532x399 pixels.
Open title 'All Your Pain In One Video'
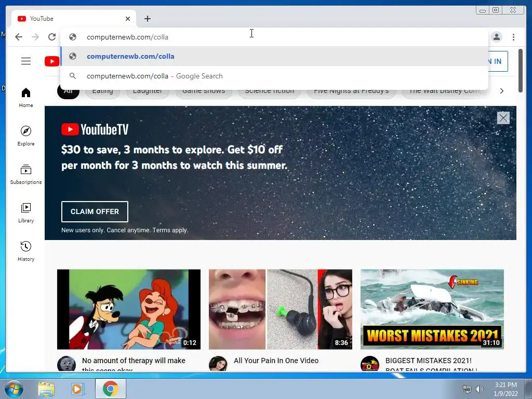[x=276, y=361]
